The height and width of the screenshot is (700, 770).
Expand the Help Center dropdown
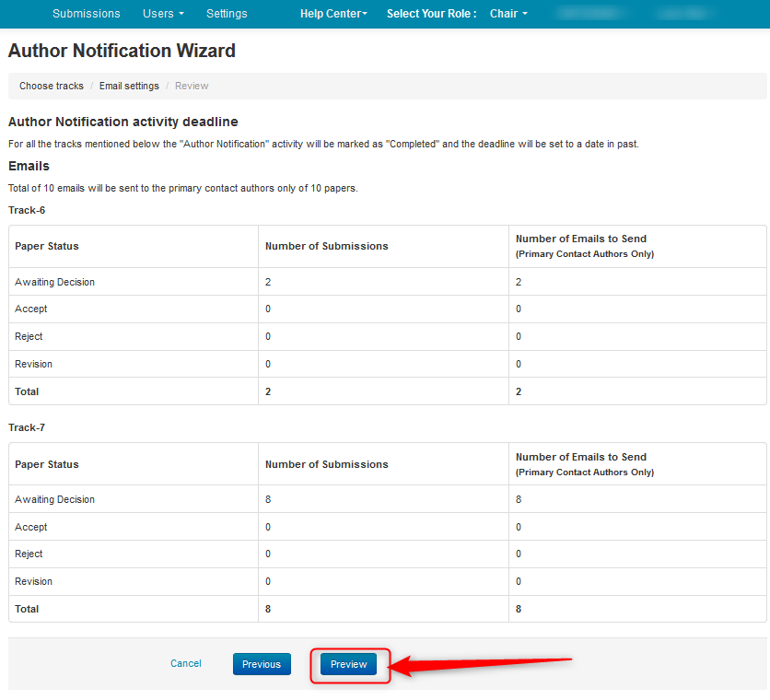pos(333,14)
